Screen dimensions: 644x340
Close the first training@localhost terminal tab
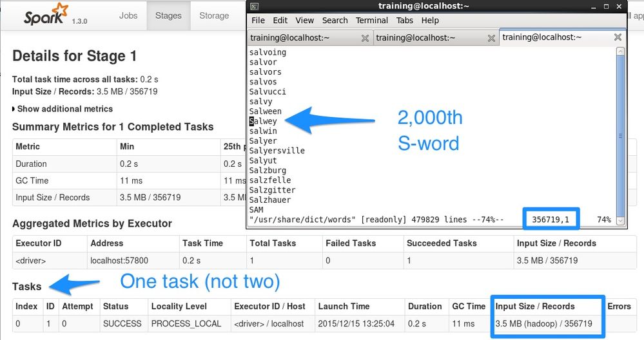[x=365, y=38]
